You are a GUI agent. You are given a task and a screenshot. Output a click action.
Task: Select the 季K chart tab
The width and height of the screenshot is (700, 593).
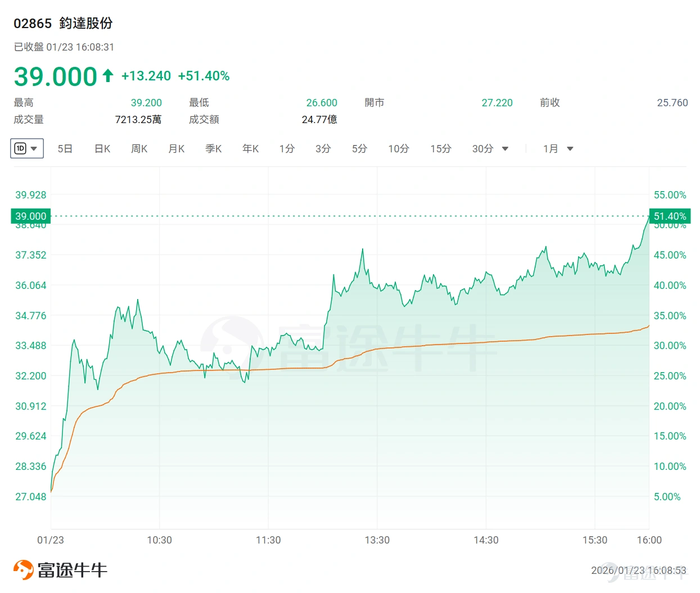[x=214, y=148]
